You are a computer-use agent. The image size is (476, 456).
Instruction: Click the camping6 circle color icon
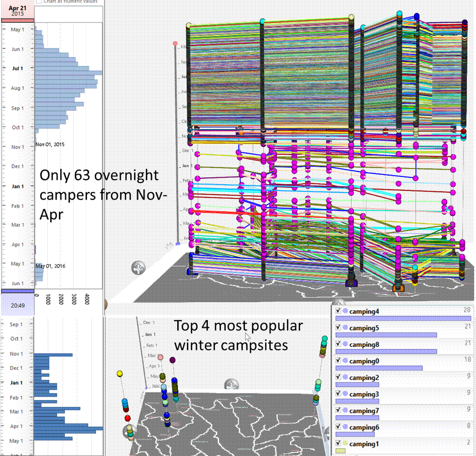345,427
